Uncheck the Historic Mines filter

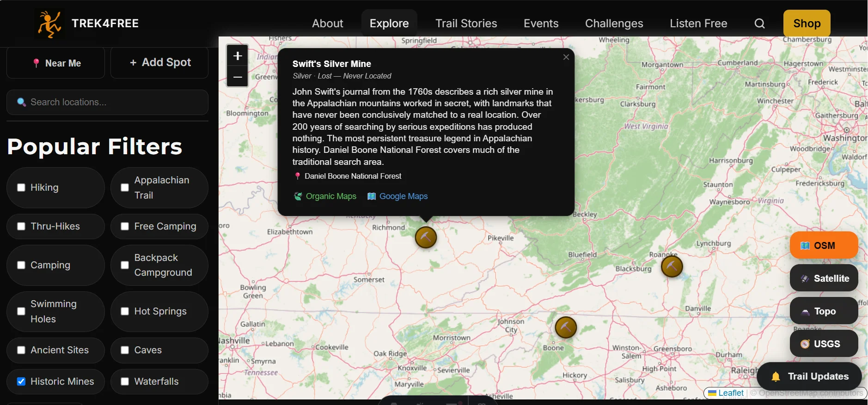click(21, 381)
